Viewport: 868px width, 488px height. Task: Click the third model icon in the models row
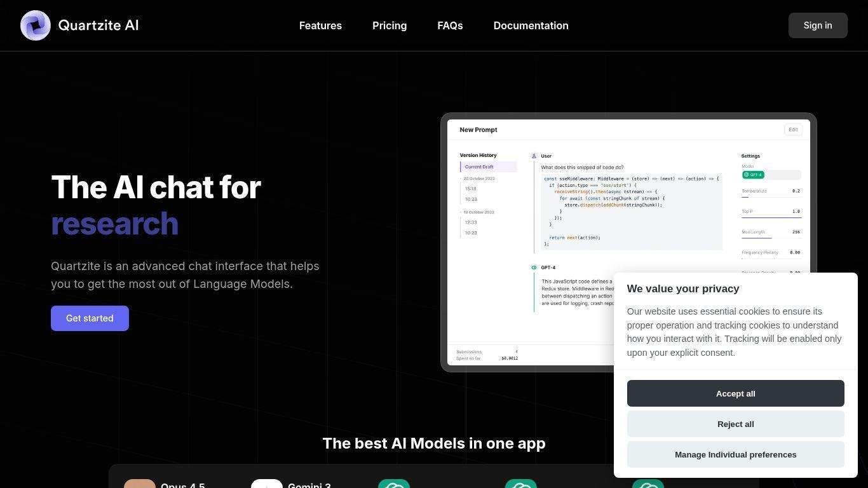[x=394, y=484]
